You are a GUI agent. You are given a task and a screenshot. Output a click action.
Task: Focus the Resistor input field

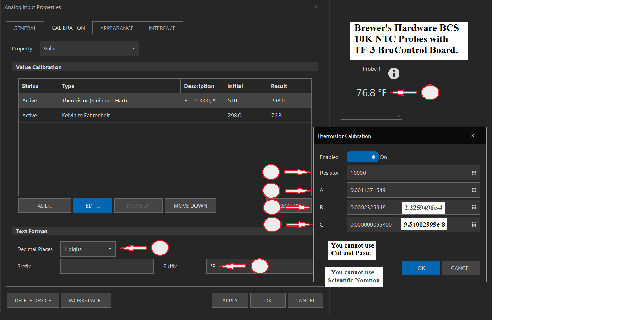point(413,173)
